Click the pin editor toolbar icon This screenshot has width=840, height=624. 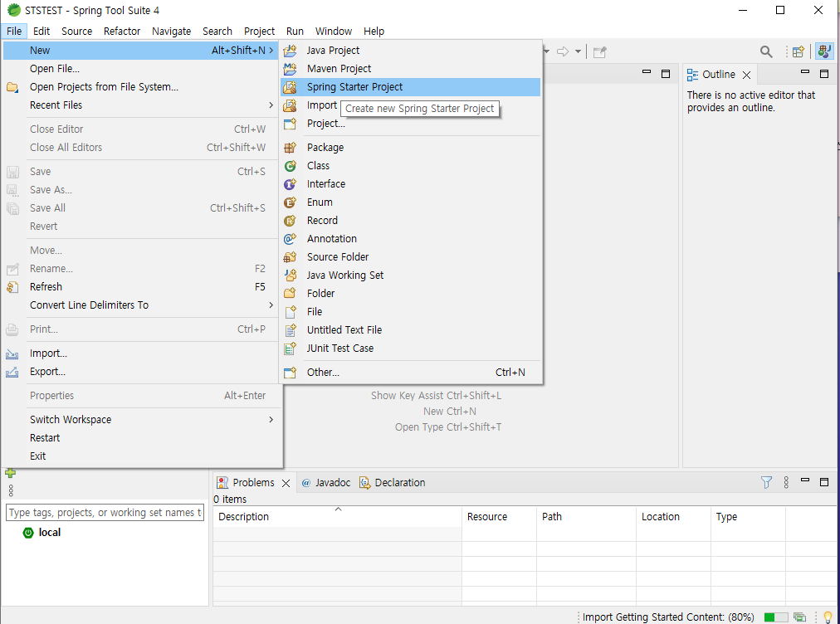click(600, 52)
